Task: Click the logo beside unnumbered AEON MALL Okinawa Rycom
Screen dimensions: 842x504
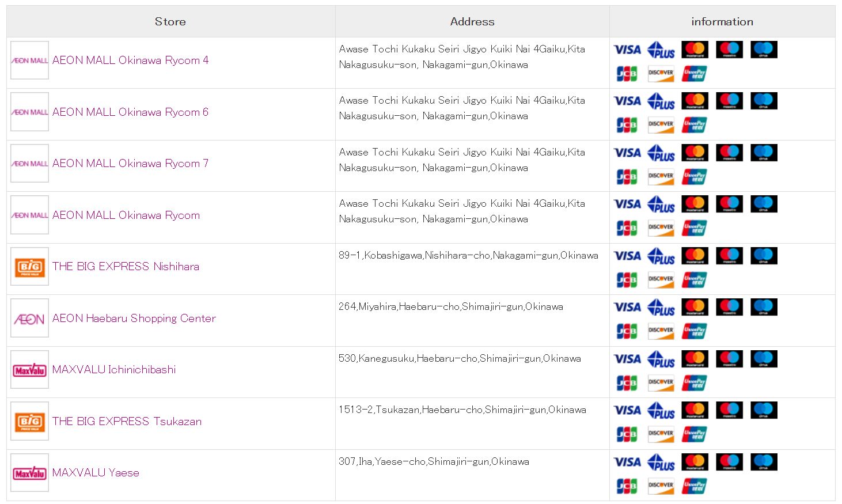Action: [x=29, y=215]
